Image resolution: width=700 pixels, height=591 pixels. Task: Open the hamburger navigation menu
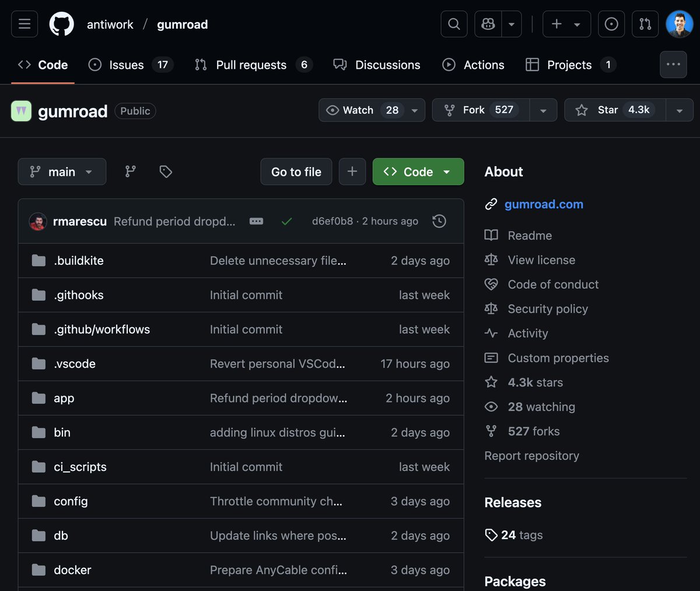point(24,24)
